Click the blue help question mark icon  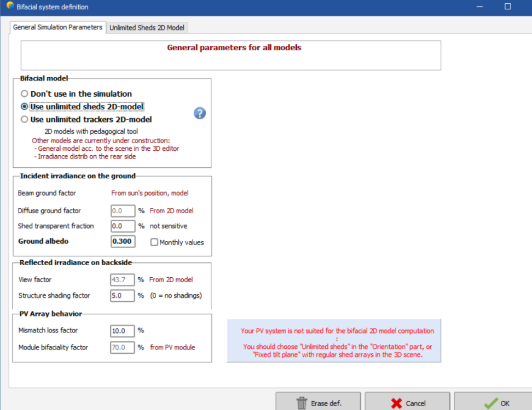pyautogui.click(x=200, y=113)
